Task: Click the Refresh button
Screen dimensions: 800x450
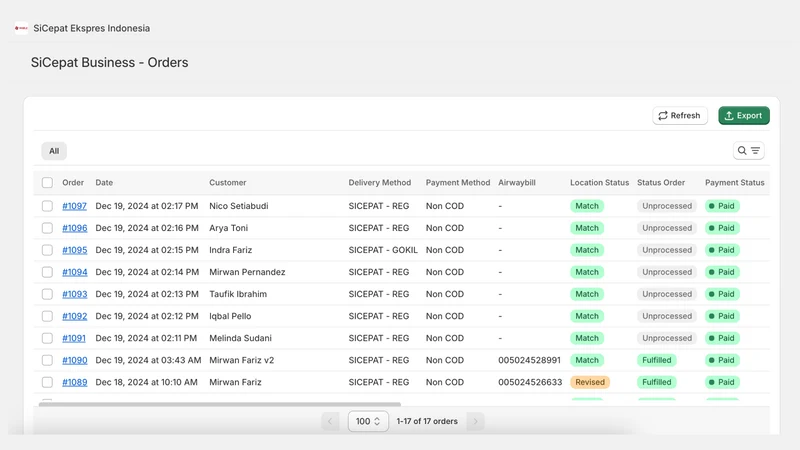Action: click(x=680, y=115)
